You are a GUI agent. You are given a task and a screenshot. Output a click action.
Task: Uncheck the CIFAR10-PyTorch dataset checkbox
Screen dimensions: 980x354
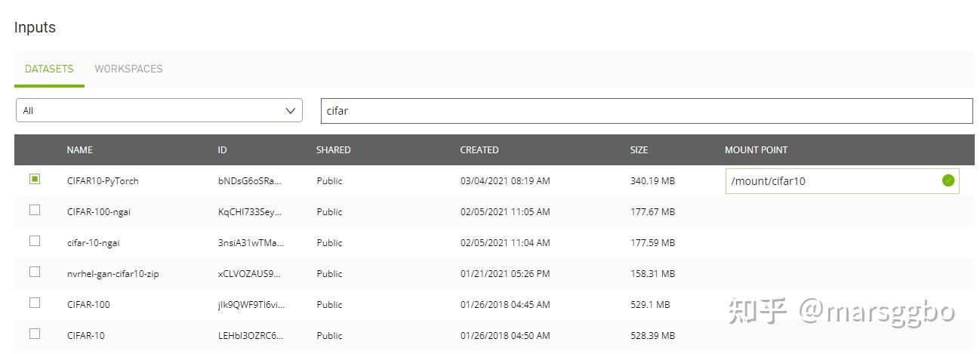click(35, 180)
